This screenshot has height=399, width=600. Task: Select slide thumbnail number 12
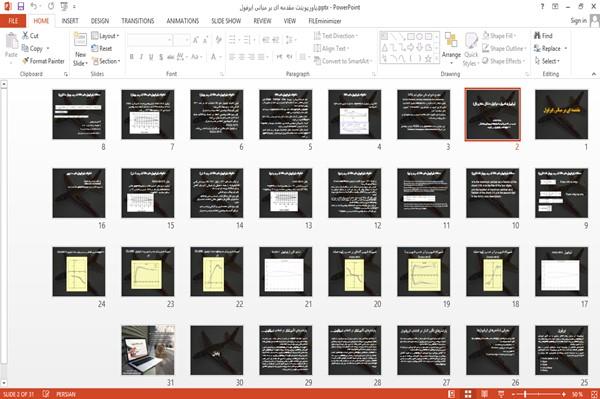tap(355, 193)
